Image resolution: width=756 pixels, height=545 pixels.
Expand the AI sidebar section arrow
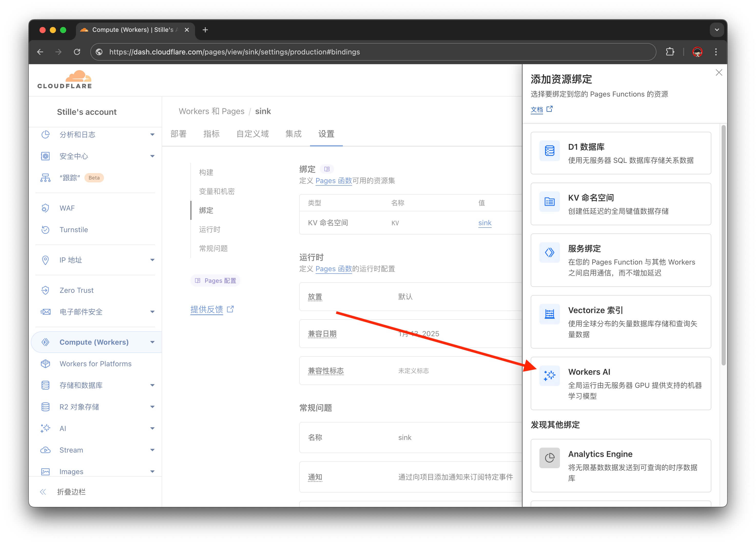[152, 429]
